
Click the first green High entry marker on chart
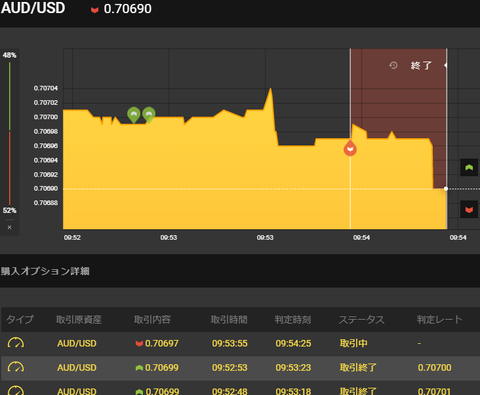[134, 115]
